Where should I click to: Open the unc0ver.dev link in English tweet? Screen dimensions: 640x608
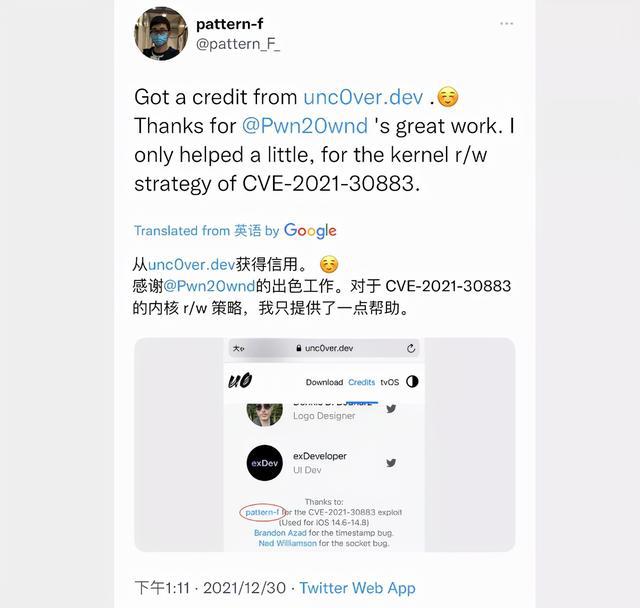coord(363,97)
